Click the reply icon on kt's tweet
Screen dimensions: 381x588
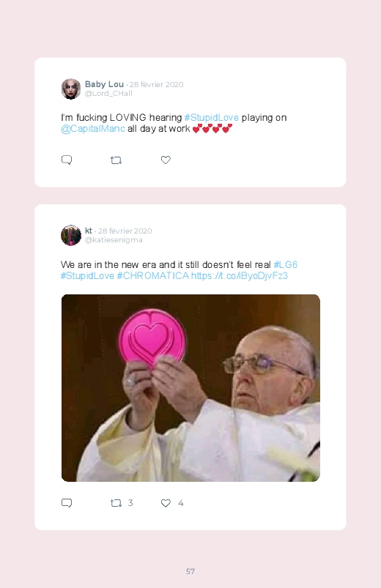tap(67, 503)
